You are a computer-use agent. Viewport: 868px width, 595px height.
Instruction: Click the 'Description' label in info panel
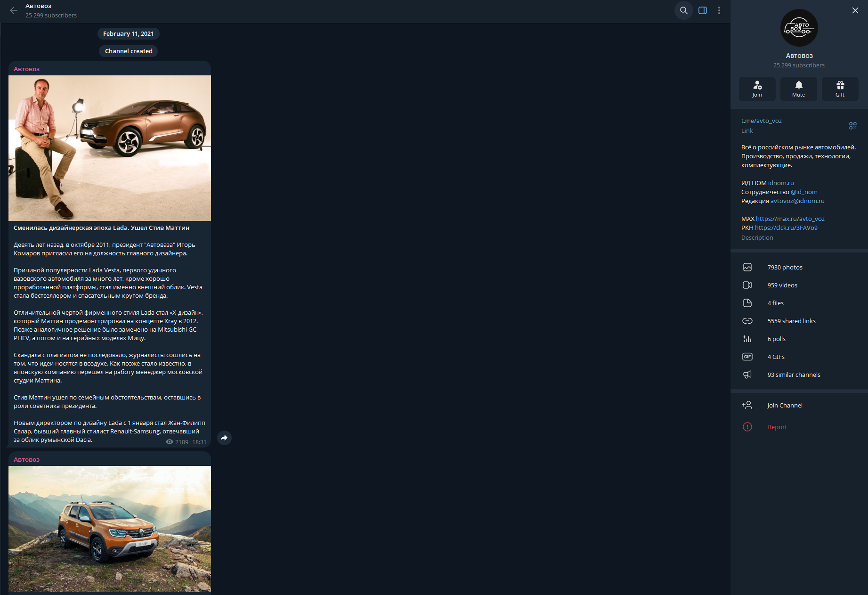tap(757, 237)
